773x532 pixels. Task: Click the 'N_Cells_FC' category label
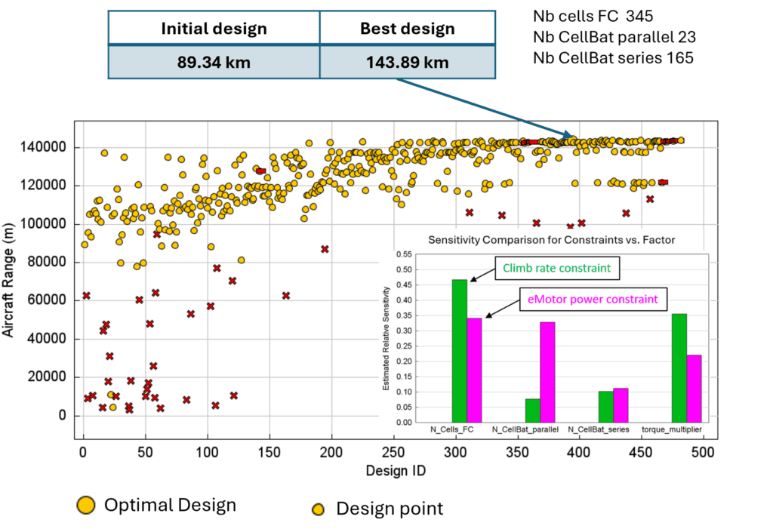pos(451,429)
